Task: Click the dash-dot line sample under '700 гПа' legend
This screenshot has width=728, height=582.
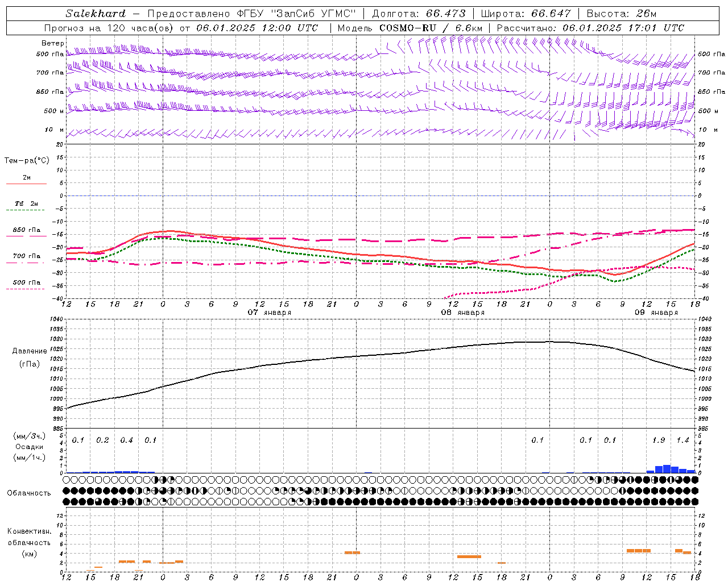Action: [x=26, y=263]
